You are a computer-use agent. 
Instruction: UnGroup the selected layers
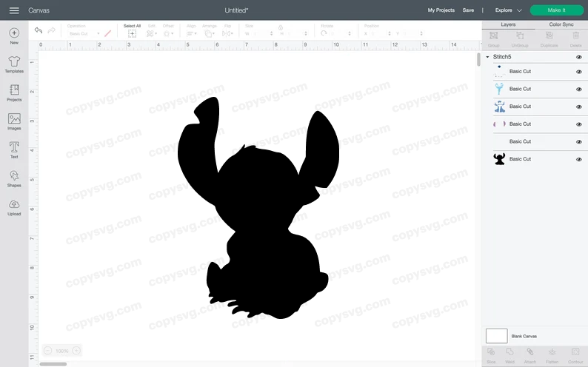(x=520, y=39)
